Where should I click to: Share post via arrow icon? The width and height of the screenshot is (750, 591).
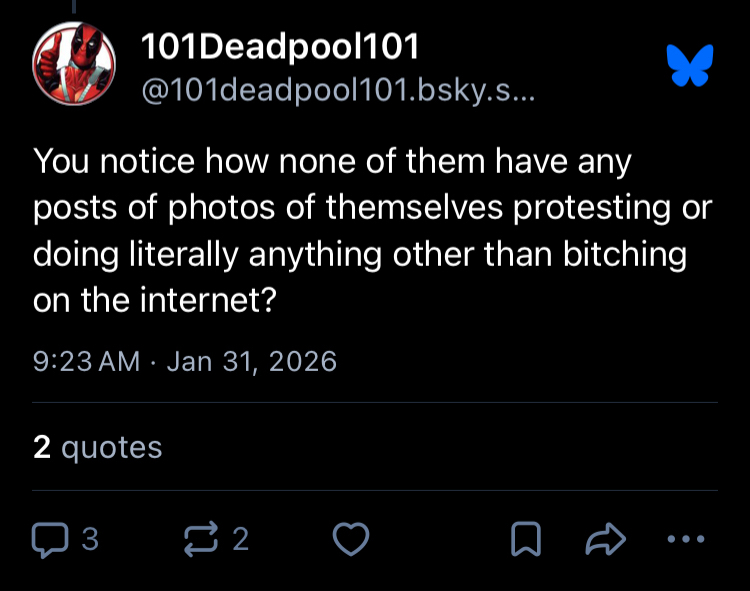(x=604, y=540)
